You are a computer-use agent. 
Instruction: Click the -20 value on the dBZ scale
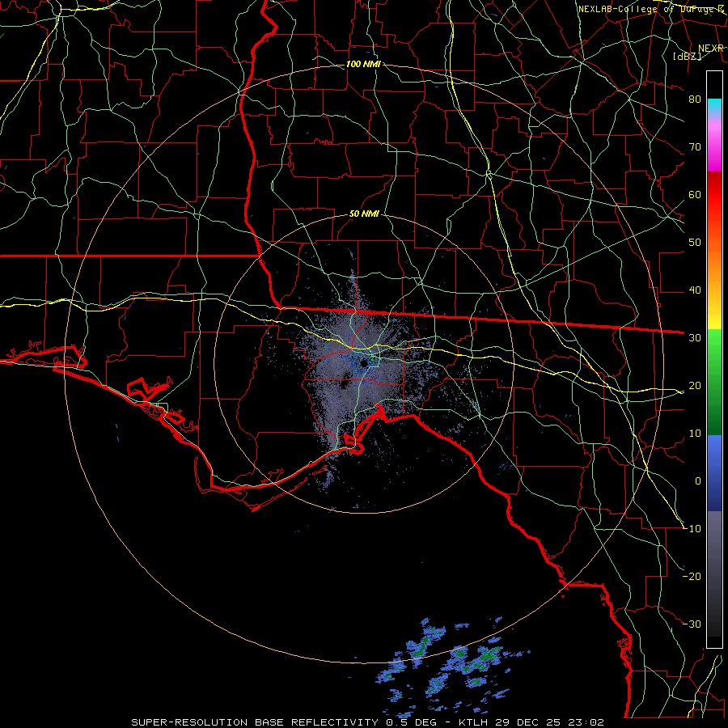click(692, 576)
